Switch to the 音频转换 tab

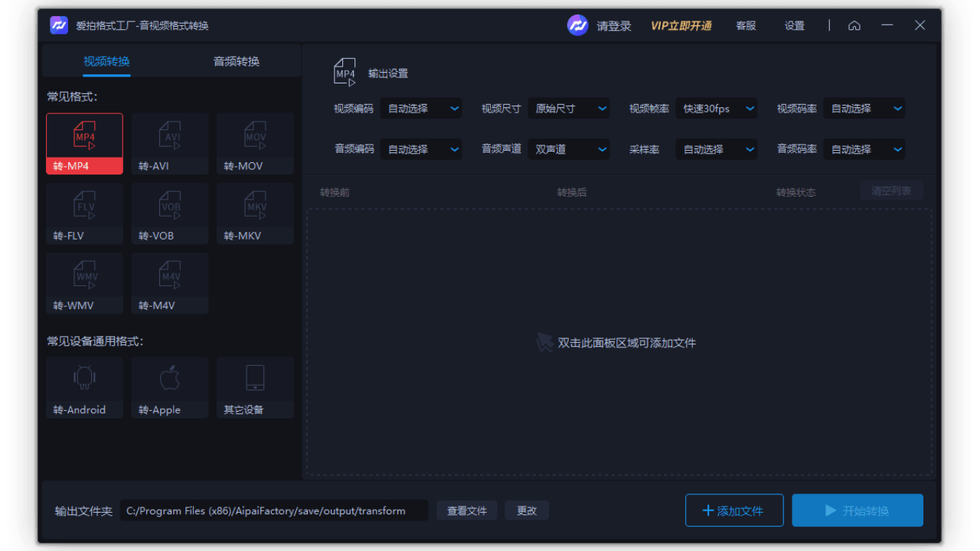pos(235,60)
